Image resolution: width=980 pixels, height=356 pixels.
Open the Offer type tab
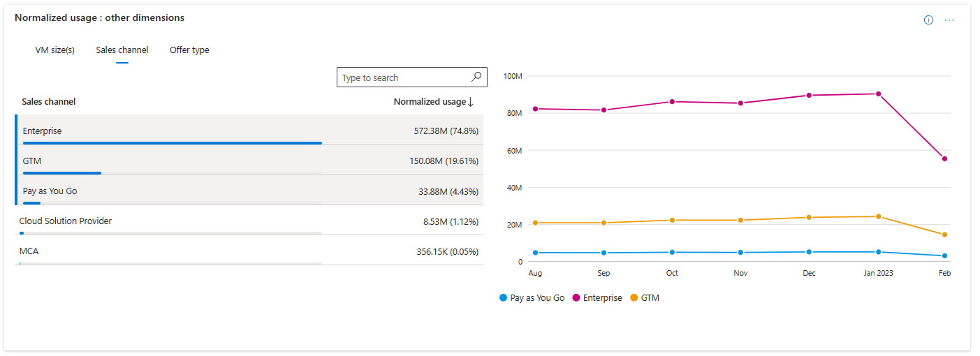point(189,50)
